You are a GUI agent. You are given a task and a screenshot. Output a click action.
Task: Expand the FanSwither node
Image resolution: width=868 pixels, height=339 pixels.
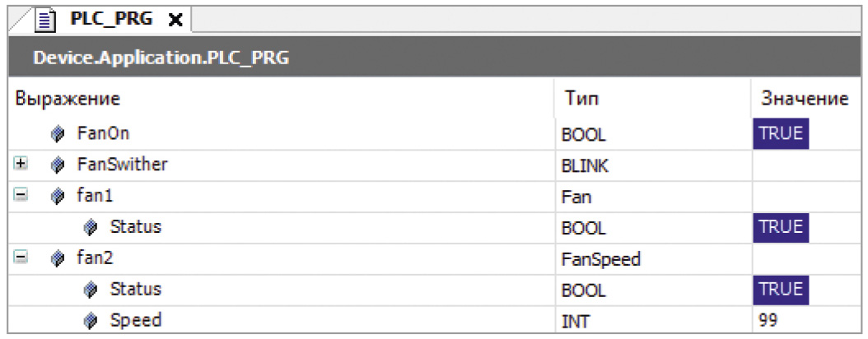21,165
